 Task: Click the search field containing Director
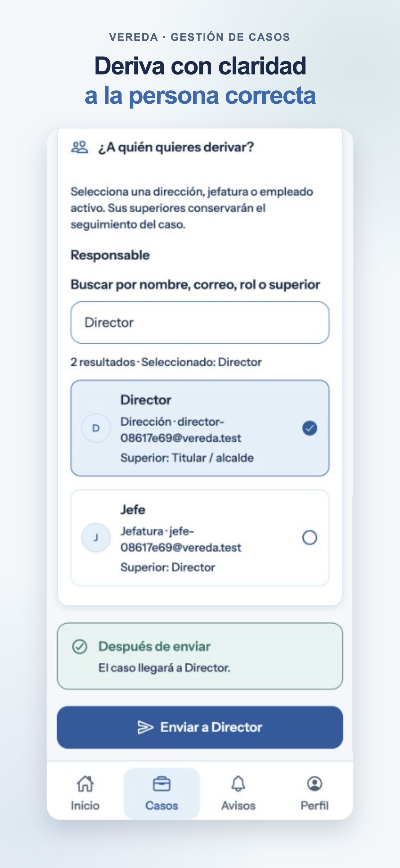[x=200, y=323]
